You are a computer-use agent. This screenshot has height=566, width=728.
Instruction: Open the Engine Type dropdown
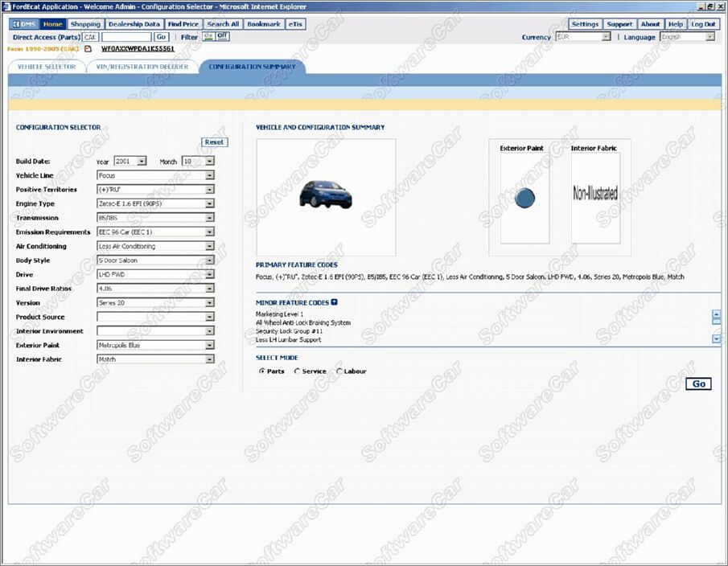tap(209, 204)
